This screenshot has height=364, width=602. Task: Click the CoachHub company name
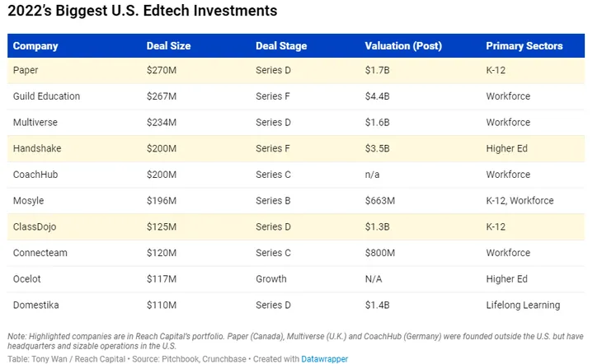pos(35,175)
